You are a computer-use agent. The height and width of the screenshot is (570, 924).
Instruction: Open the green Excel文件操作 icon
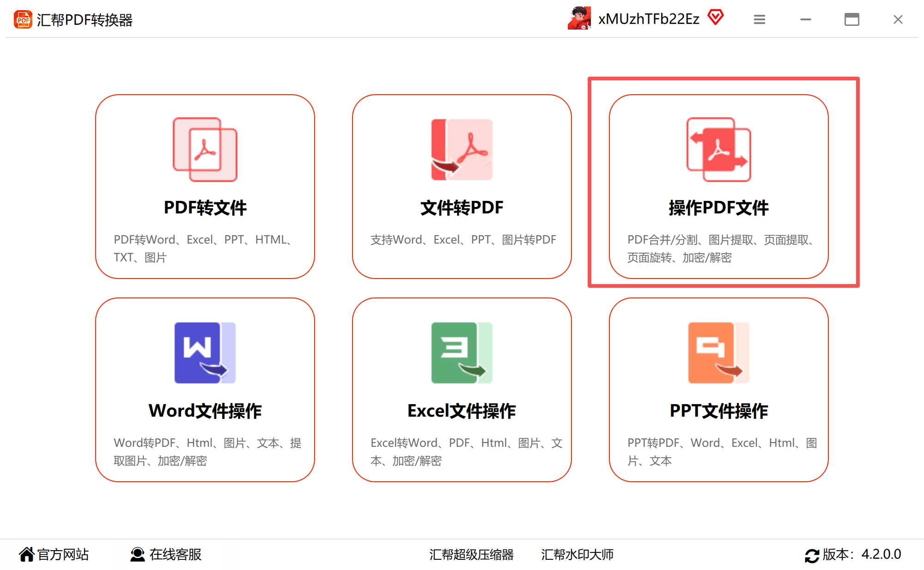pos(462,352)
